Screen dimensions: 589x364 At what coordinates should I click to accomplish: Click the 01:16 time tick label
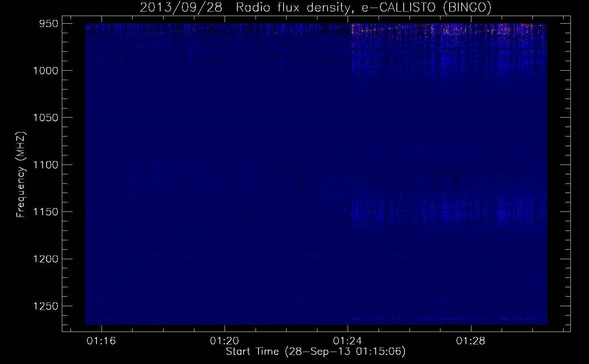[x=102, y=341]
